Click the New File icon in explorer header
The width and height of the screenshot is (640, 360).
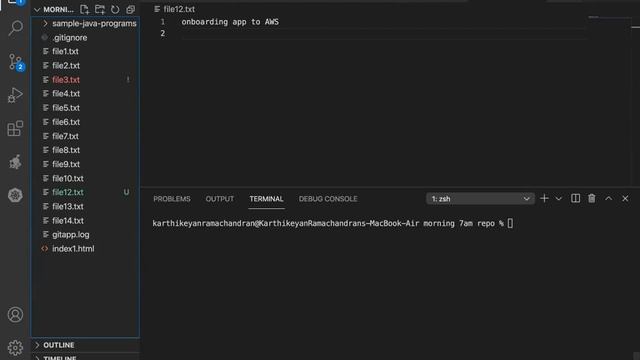[x=84, y=9]
